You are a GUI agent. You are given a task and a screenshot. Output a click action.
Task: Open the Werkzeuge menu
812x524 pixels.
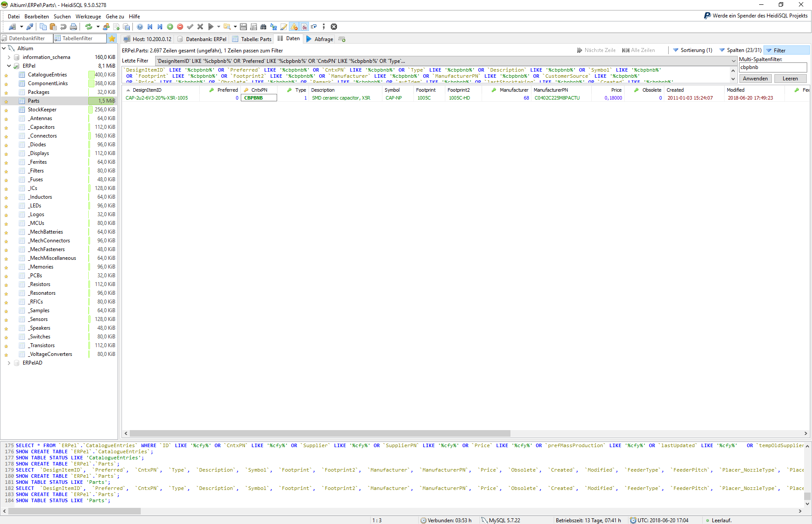88,16
